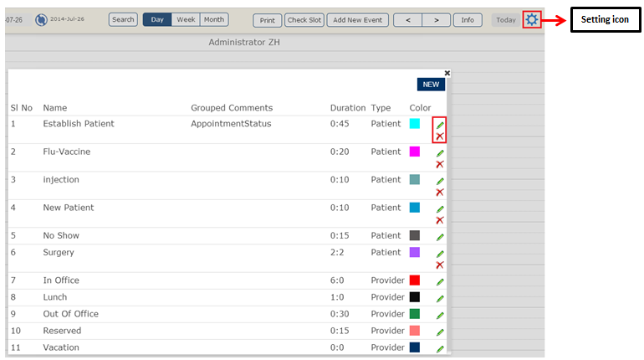Click the Check Slot button
Screen dimensions: 644x360
(304, 20)
